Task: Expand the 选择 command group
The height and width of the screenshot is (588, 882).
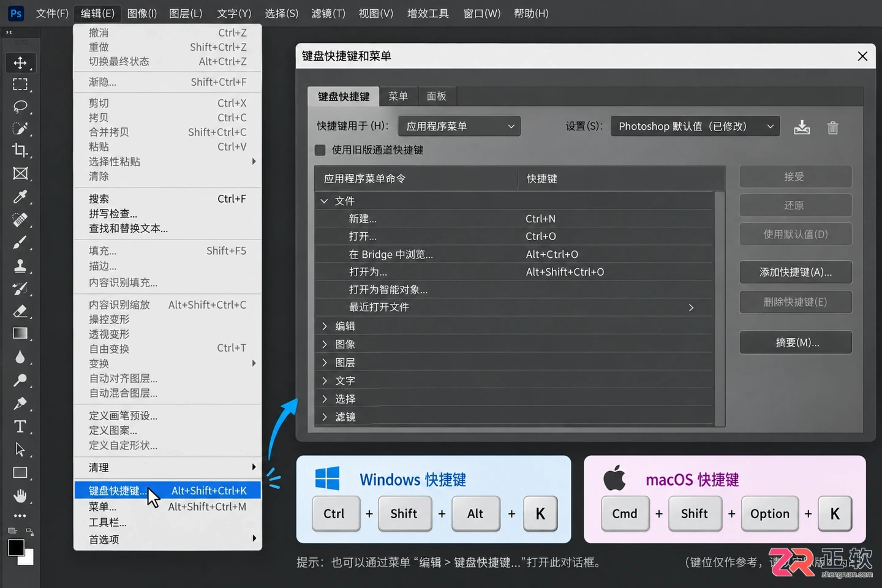Action: (x=325, y=399)
